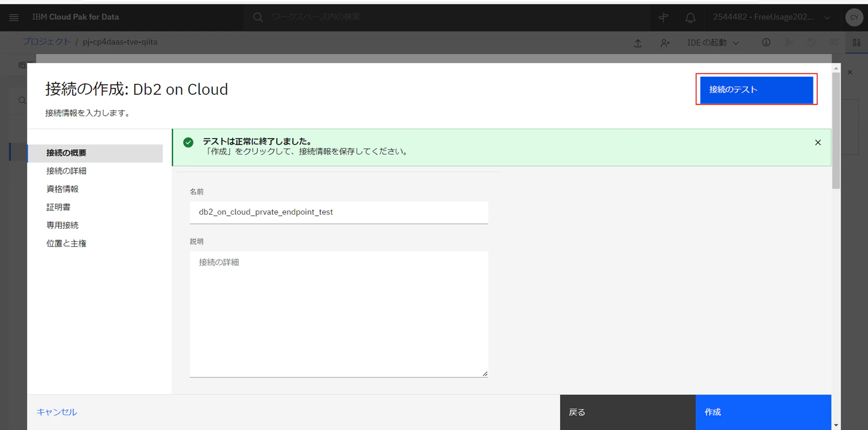Click the dialog scrollbar up arrow
Image resolution: width=868 pixels, height=430 pixels.
[836, 68]
